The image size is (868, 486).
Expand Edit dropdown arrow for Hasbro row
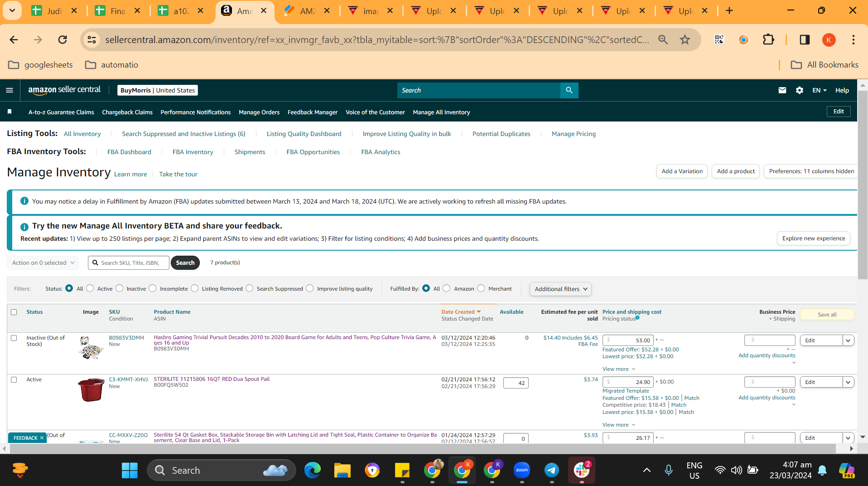tap(848, 340)
